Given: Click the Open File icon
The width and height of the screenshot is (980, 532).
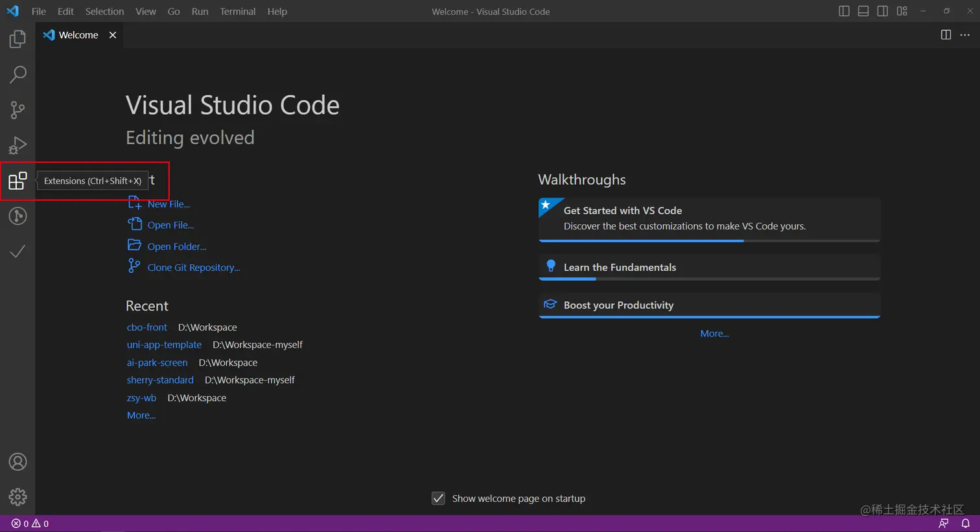Looking at the screenshot, I should pos(134,224).
